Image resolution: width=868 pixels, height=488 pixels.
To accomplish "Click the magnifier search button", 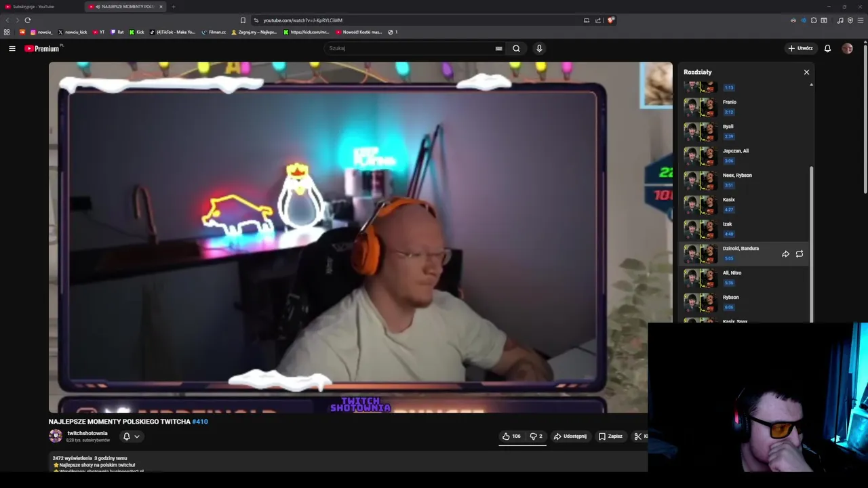I will 516,48.
